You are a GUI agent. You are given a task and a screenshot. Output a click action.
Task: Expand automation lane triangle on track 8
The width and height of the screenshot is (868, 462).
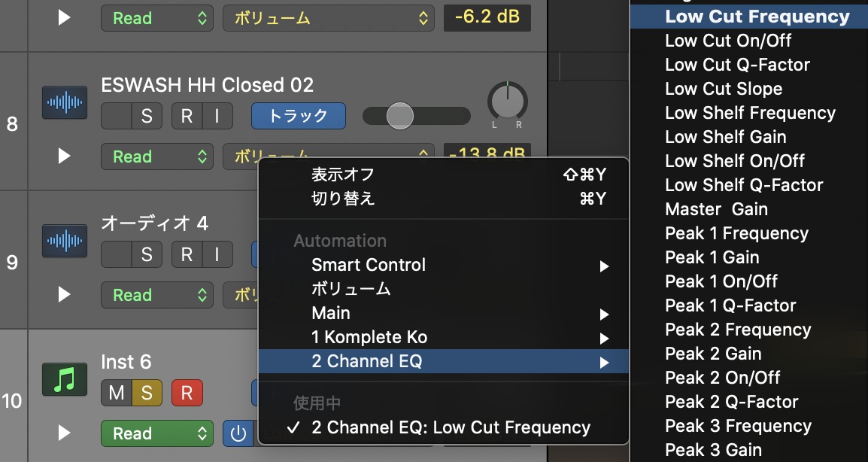pos(65,157)
